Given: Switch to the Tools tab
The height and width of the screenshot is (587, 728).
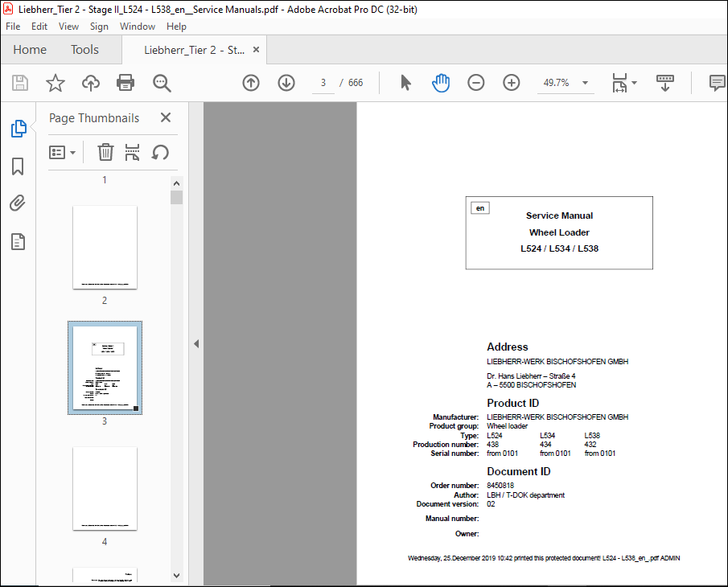Looking at the screenshot, I should pyautogui.click(x=84, y=50).
